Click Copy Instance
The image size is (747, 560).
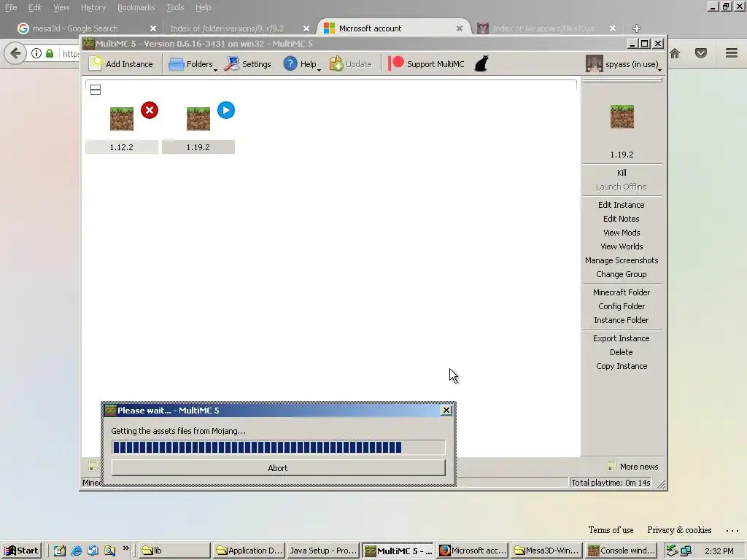click(622, 366)
